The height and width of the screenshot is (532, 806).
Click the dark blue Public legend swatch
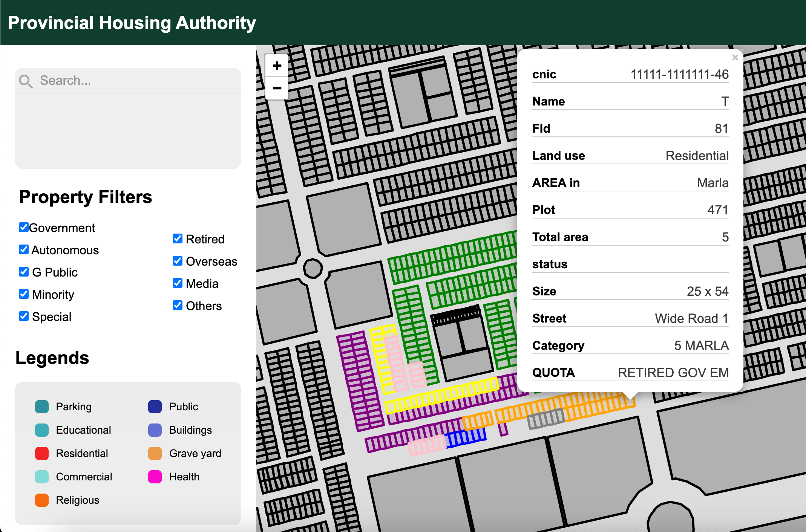coord(155,407)
